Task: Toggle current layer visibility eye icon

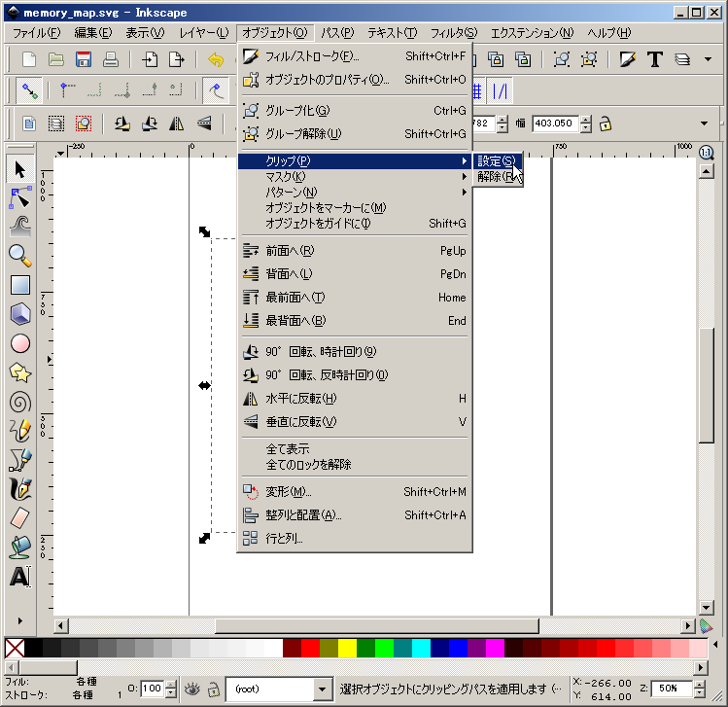Action: [192, 689]
